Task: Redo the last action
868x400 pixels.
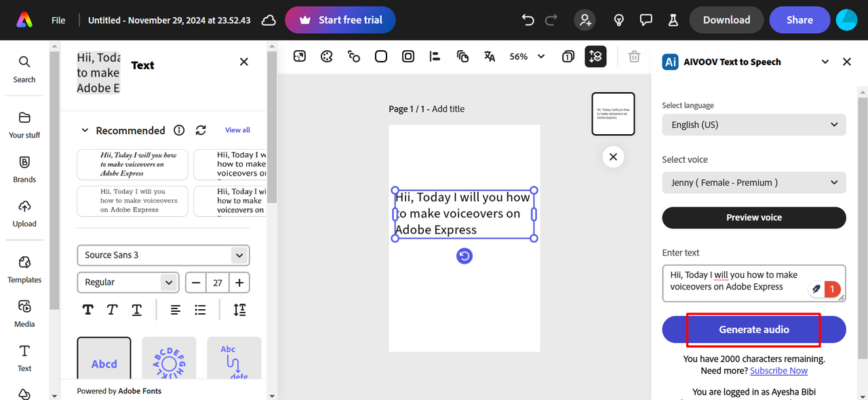Action: coord(551,20)
